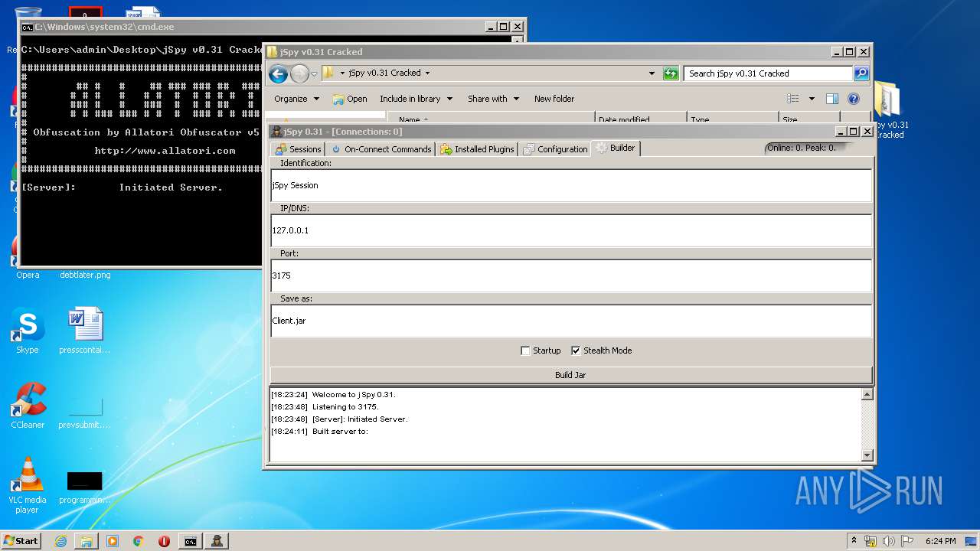Image resolution: width=980 pixels, height=551 pixels.
Task: Select the prevsubmit desktop file
Action: tap(85, 412)
